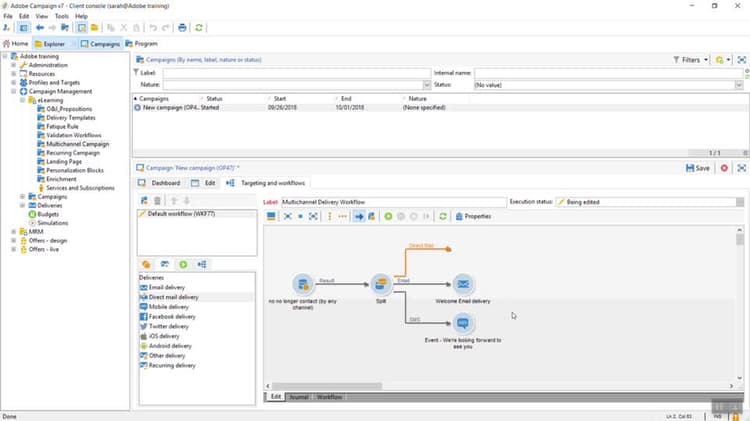Viewport: 750px width, 421px height.
Task: Open the File menu
Action: [8, 16]
